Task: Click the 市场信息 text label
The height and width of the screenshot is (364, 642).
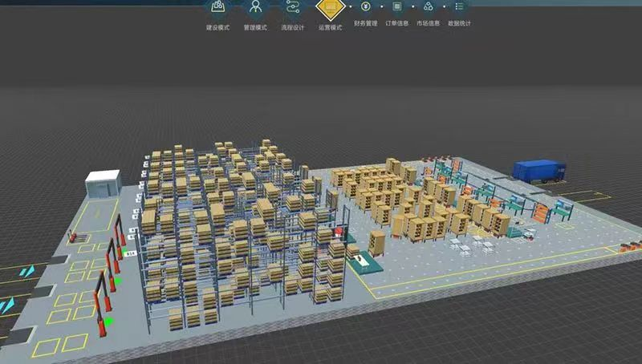Action: (x=429, y=23)
